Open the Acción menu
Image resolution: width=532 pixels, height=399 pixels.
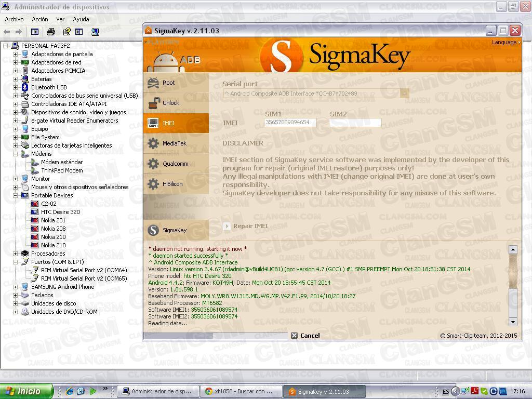click(x=40, y=19)
